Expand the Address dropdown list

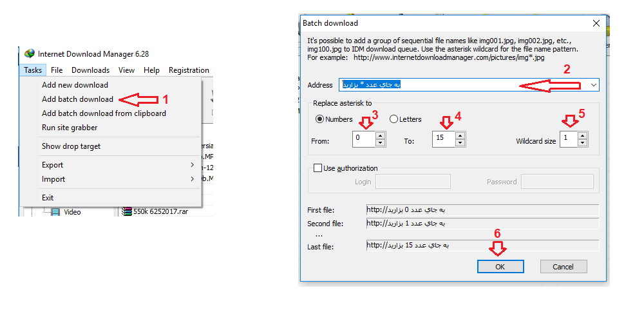pos(593,85)
